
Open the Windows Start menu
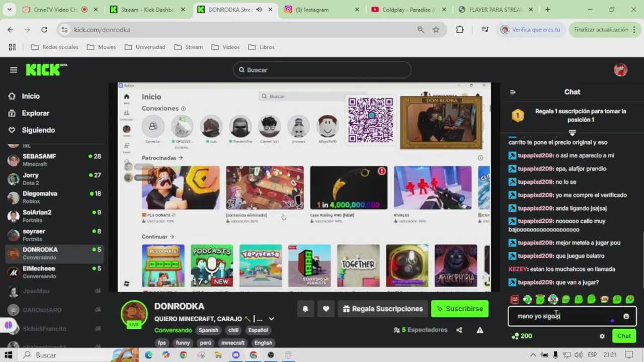(x=9, y=355)
